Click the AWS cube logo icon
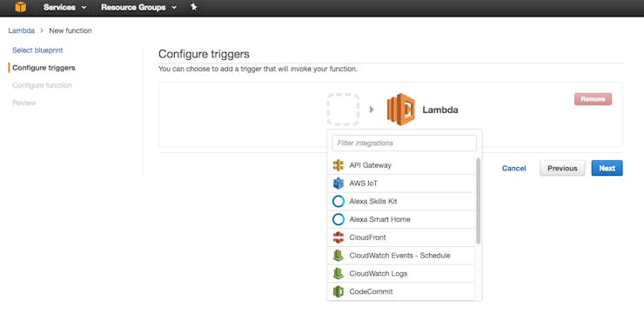Image resolution: width=644 pixels, height=321 pixels. (21, 7)
